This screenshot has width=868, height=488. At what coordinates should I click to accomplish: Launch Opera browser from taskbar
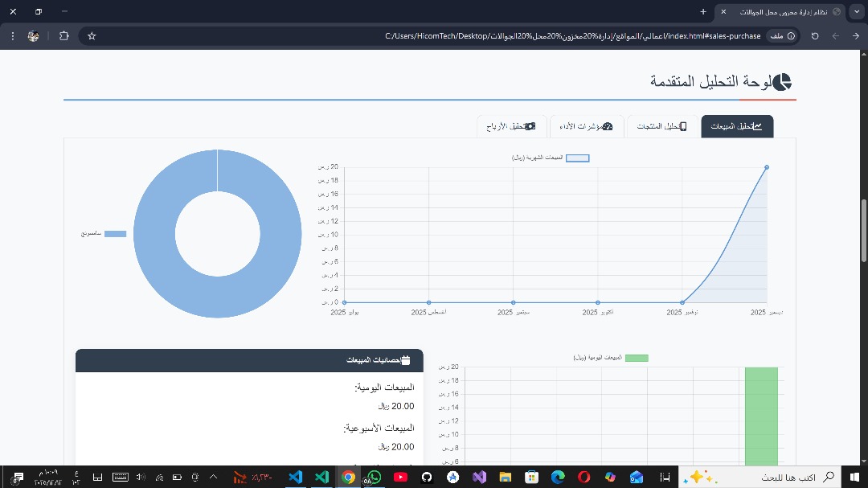pos(584,477)
